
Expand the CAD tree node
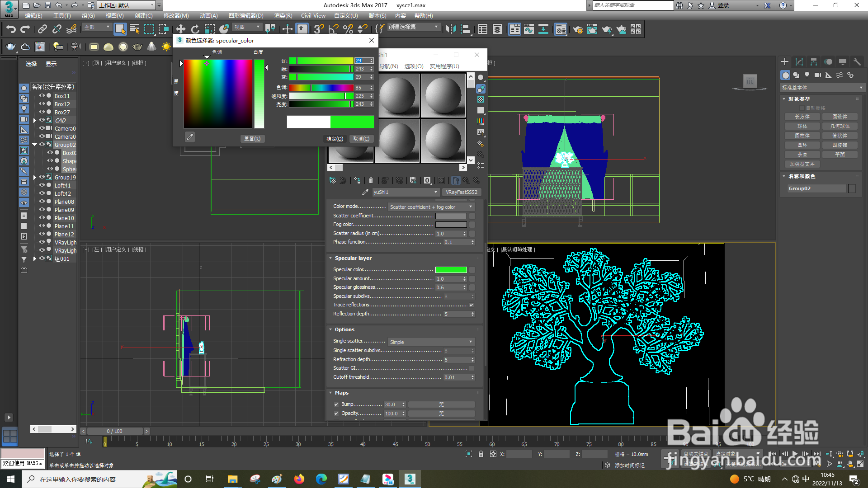point(35,121)
